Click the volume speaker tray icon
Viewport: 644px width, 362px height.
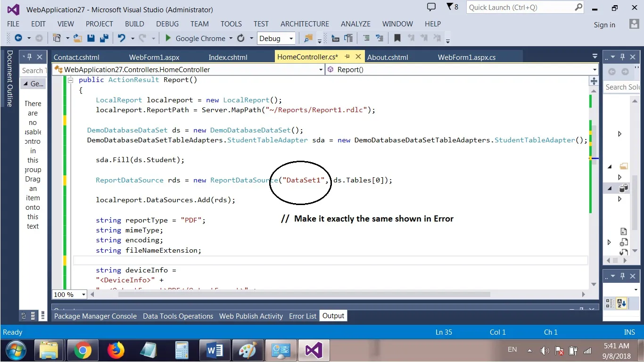(x=545, y=350)
